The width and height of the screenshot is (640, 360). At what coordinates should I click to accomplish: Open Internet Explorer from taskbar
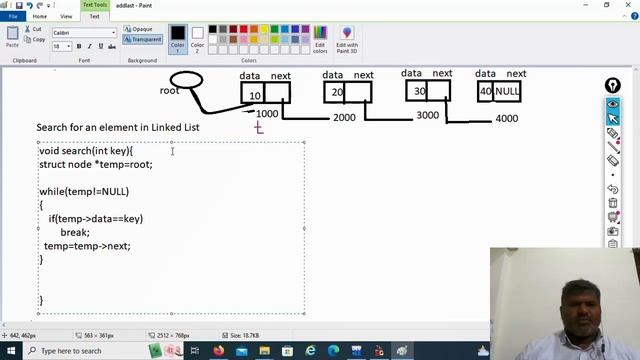tap(311, 351)
